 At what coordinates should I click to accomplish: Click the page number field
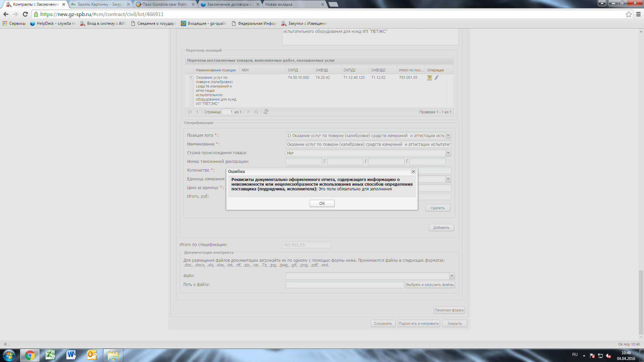[228, 112]
